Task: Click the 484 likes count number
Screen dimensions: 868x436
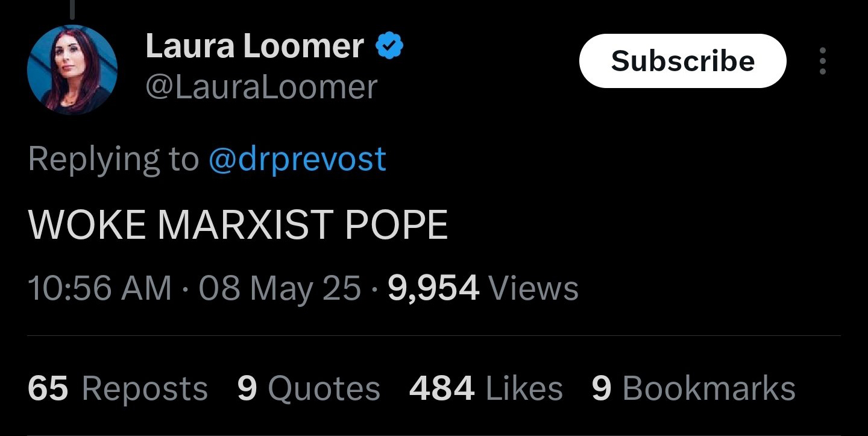Action: coord(441,388)
